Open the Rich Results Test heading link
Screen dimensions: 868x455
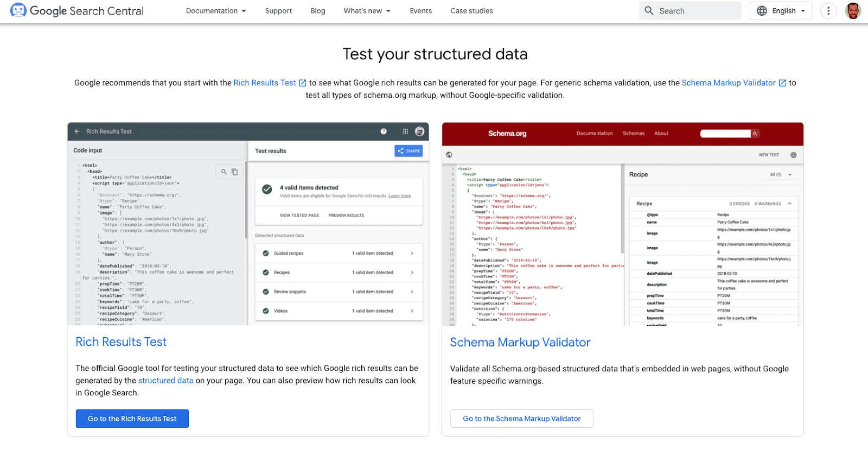click(x=121, y=342)
